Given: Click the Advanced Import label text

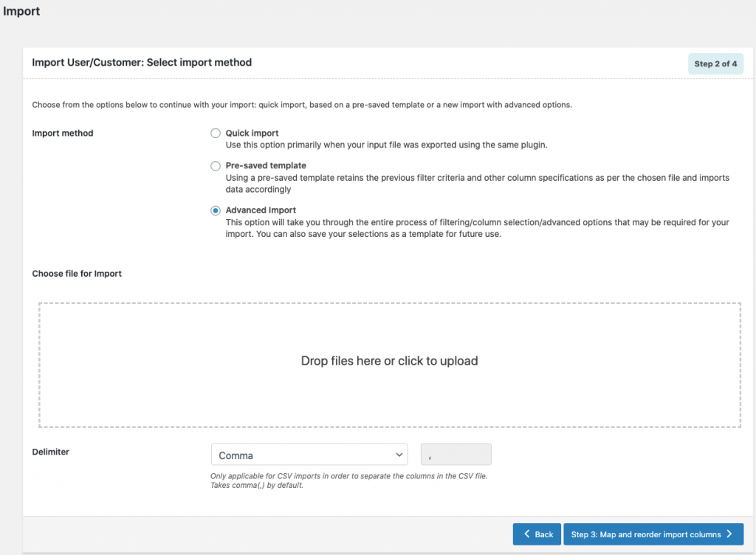Looking at the screenshot, I should pyautogui.click(x=261, y=210).
